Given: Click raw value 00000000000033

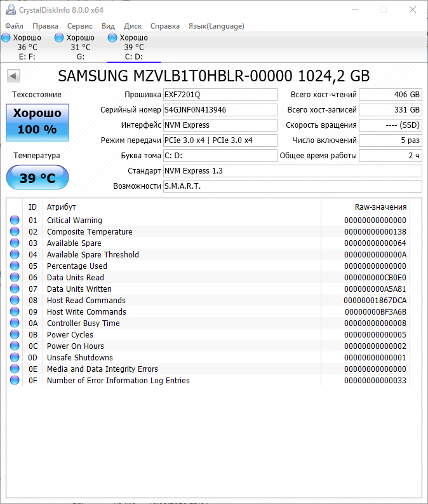Looking at the screenshot, I should [375, 380].
